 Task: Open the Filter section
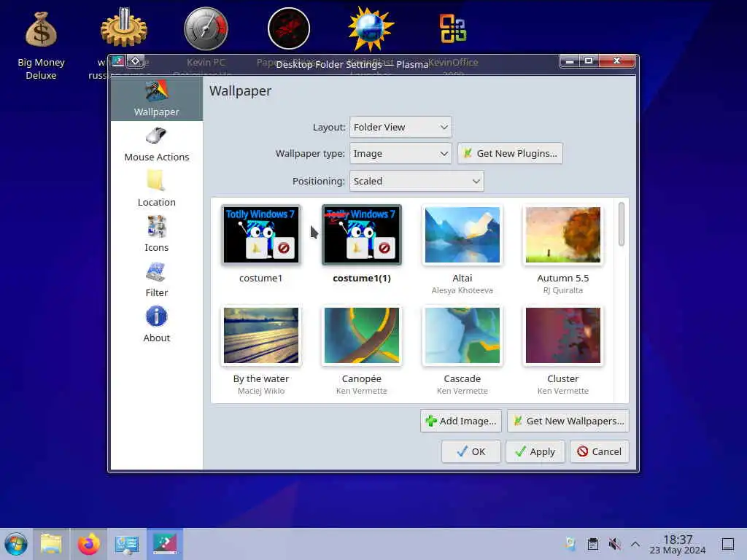pyautogui.click(x=156, y=280)
